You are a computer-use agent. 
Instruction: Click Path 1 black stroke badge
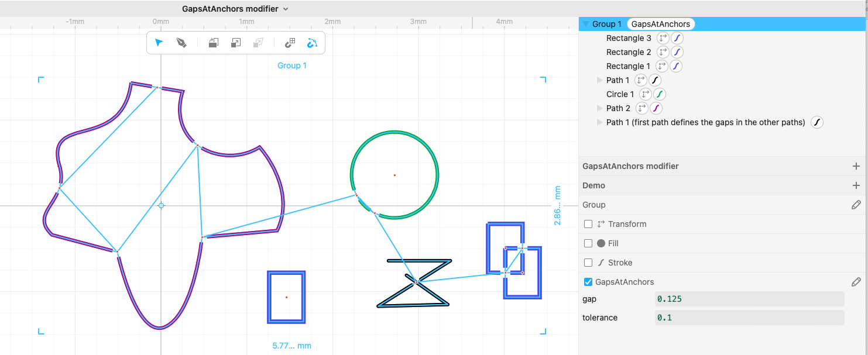655,80
